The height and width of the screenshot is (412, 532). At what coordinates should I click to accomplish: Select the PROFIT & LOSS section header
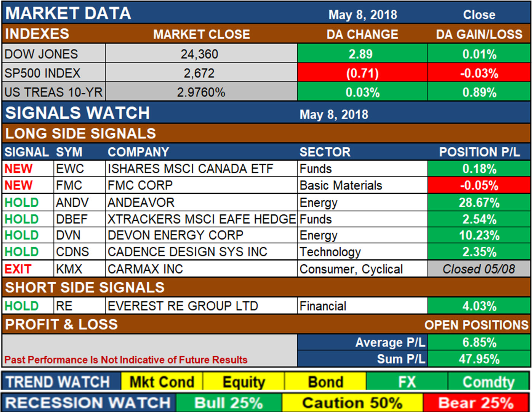pos(61,324)
